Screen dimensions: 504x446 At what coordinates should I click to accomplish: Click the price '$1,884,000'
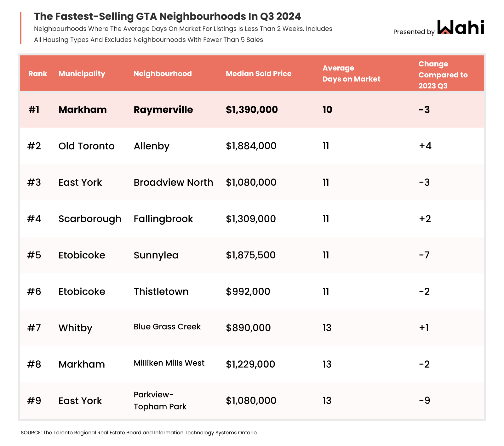[251, 146]
